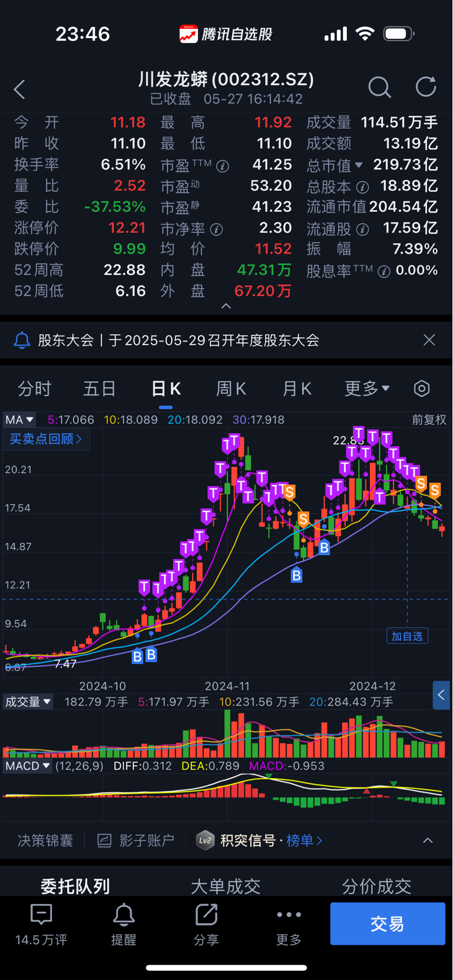453x980 pixels.
Task: Tap info icon next to 市盈TTM
Action: tap(223, 166)
